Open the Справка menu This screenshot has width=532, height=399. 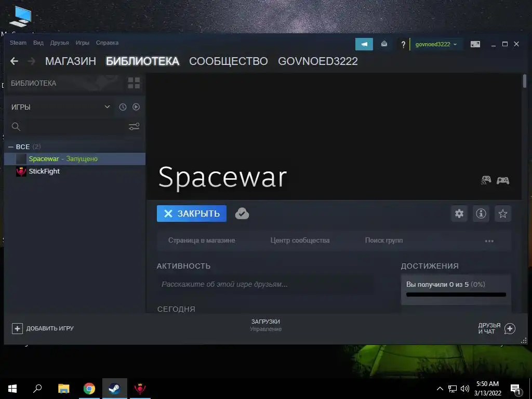(x=107, y=43)
